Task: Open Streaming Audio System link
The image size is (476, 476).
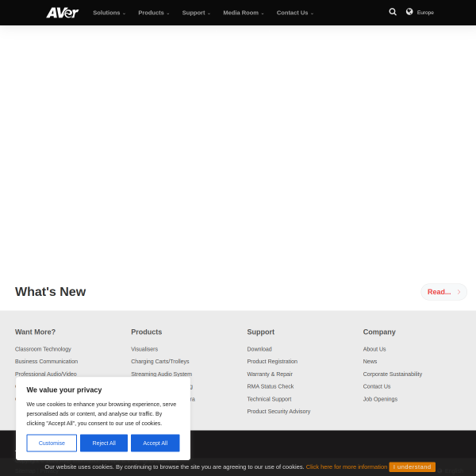Action: click(162, 374)
